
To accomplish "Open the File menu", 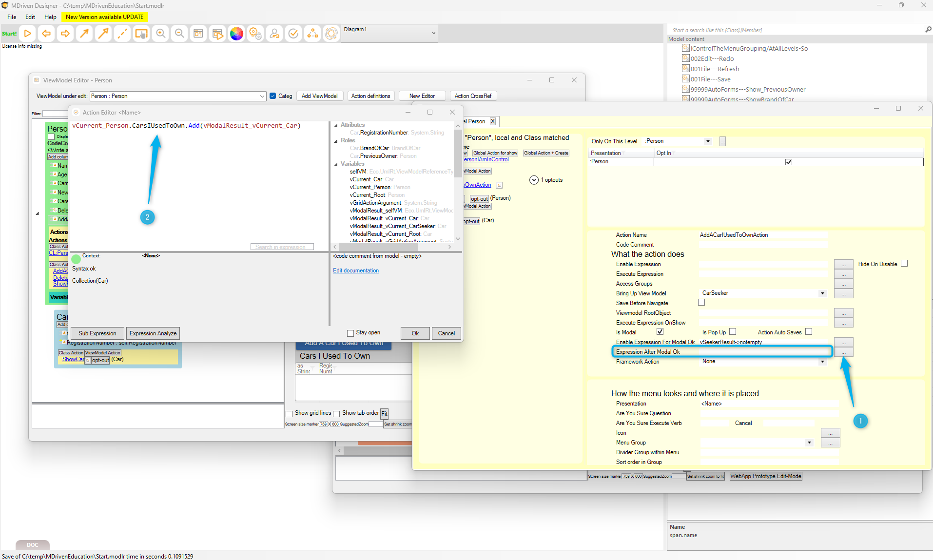I will click(12, 17).
